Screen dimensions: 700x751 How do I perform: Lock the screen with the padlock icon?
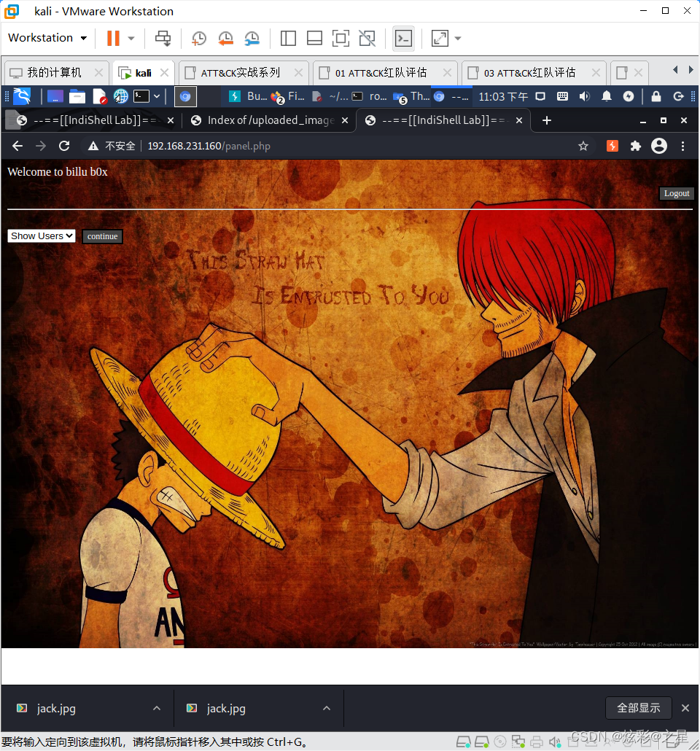click(656, 97)
